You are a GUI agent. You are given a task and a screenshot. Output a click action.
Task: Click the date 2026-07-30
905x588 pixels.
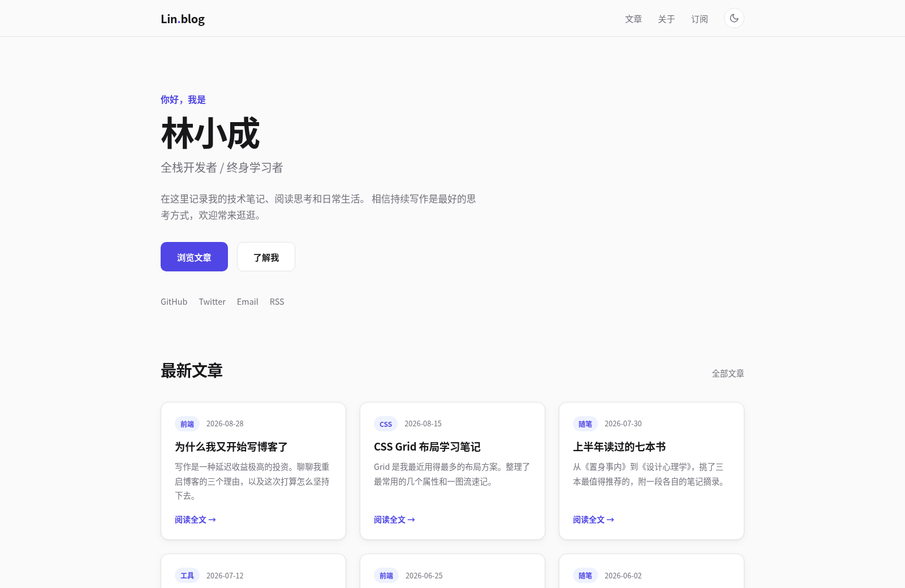point(623,423)
